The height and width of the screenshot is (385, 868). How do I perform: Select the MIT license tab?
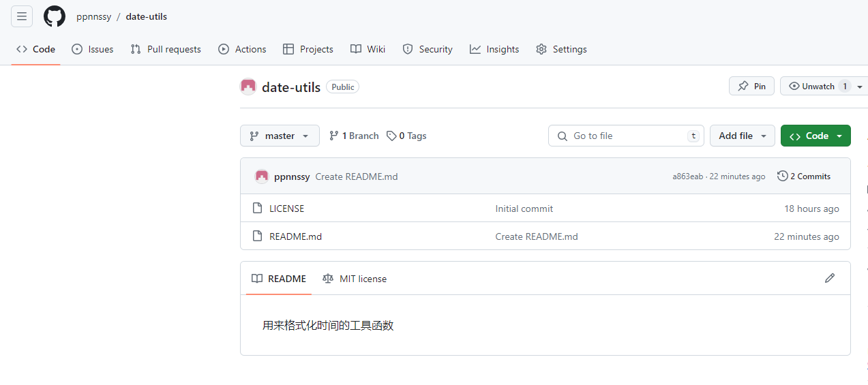[x=355, y=279]
